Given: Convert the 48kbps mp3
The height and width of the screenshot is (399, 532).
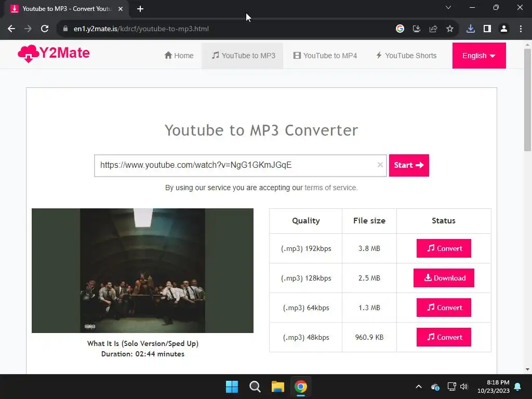Looking at the screenshot, I should [444, 337].
